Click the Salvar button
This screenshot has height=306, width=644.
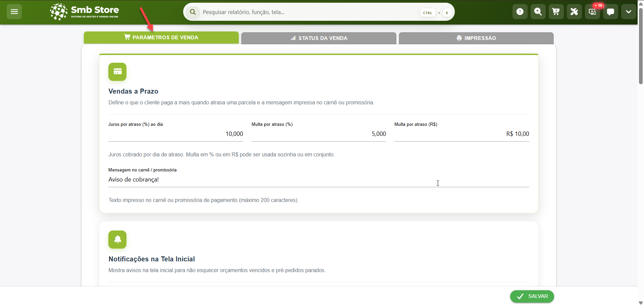pos(532,296)
